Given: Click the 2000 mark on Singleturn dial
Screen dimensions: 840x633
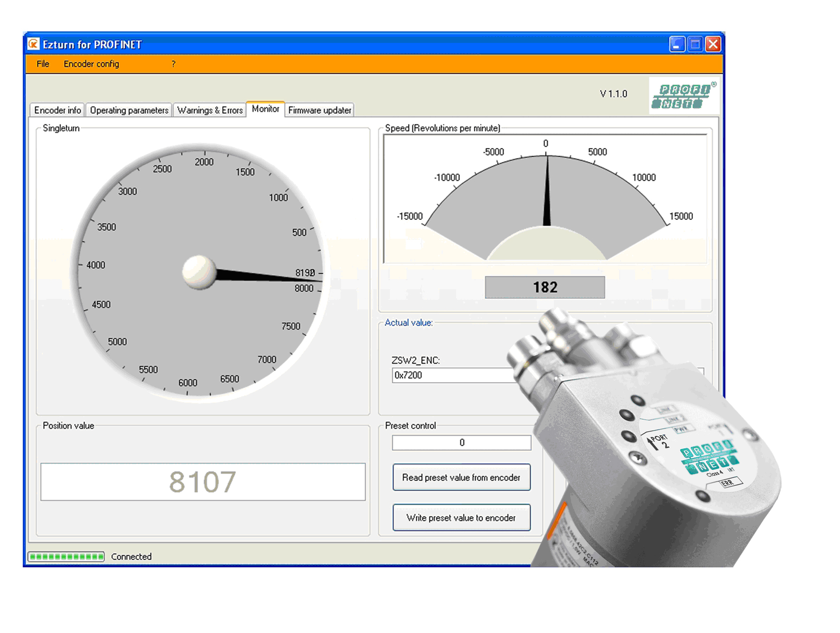Looking at the screenshot, I should click(204, 162).
